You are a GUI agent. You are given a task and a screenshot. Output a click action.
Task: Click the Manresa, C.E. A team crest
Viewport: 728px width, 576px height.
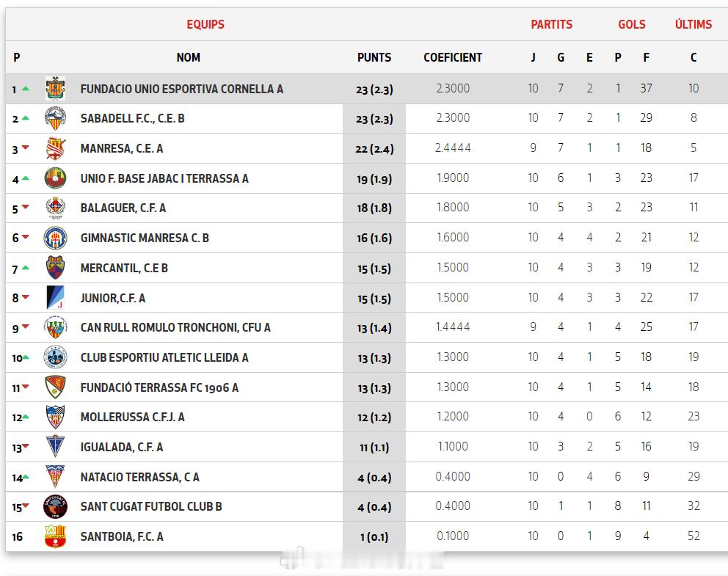click(55, 148)
